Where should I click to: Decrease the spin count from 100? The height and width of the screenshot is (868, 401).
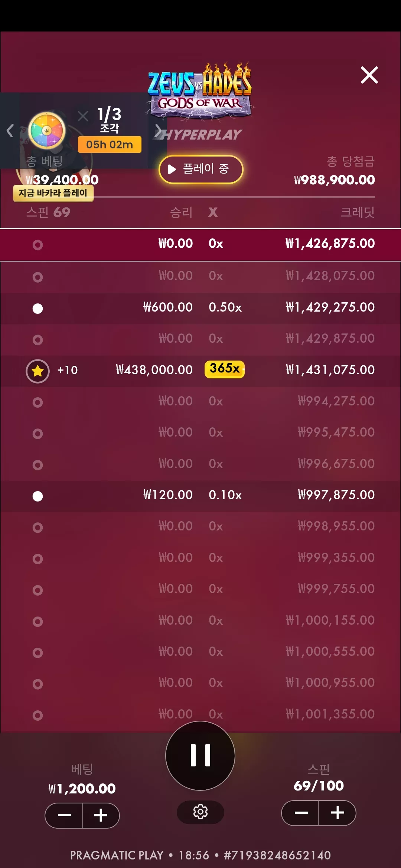coord(300,813)
